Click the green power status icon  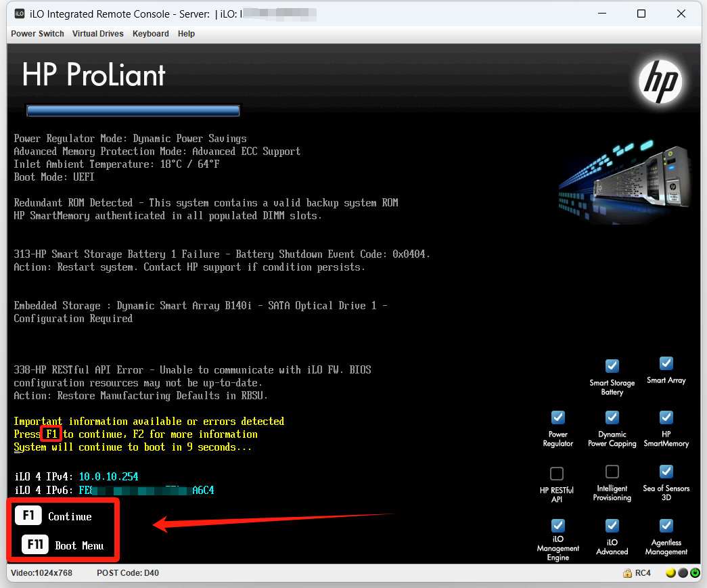pyautogui.click(x=695, y=573)
